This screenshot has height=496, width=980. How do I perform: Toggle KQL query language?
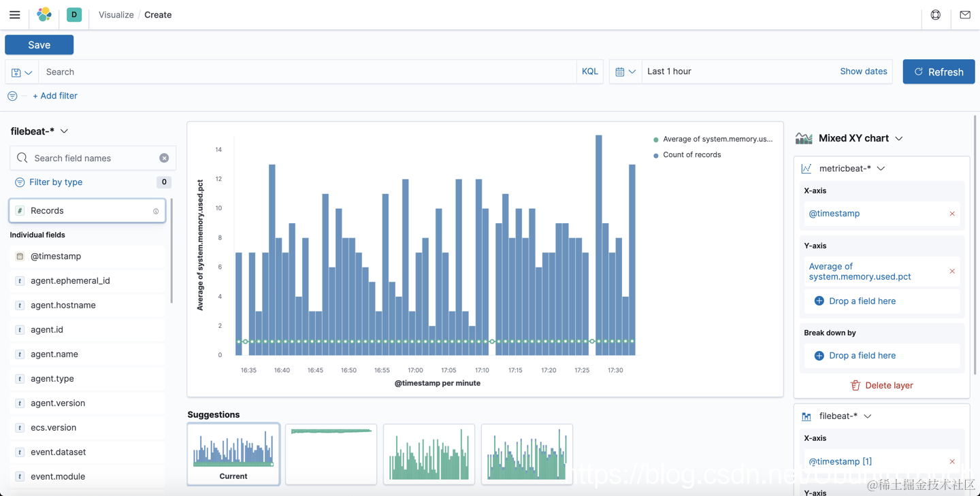590,71
